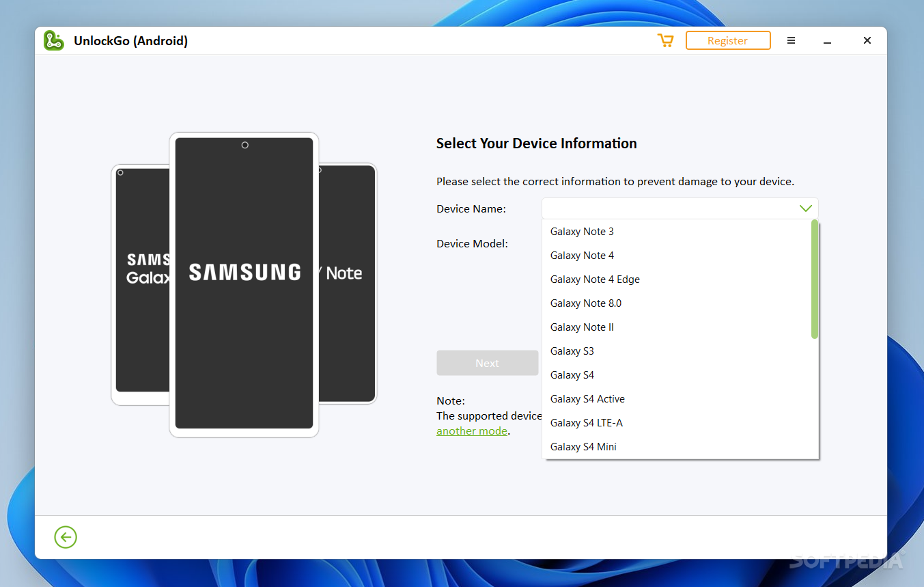Click the dropdown list scrollbar thumb
The height and width of the screenshot is (587, 924).
[x=814, y=279]
